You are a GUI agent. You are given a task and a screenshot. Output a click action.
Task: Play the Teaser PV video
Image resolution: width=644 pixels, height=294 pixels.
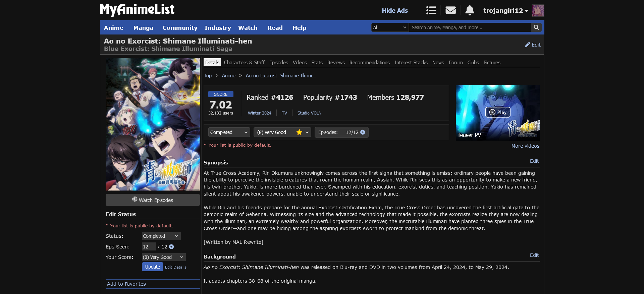click(498, 112)
